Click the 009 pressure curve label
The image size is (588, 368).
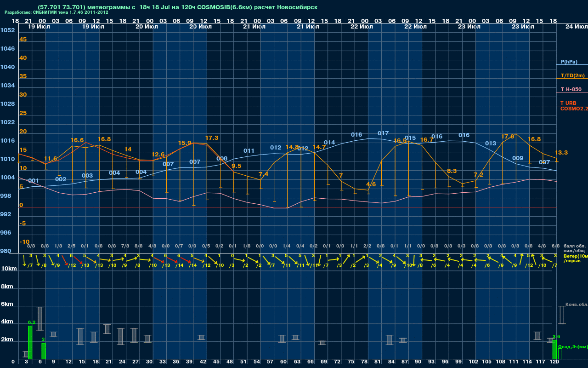coord(518,158)
